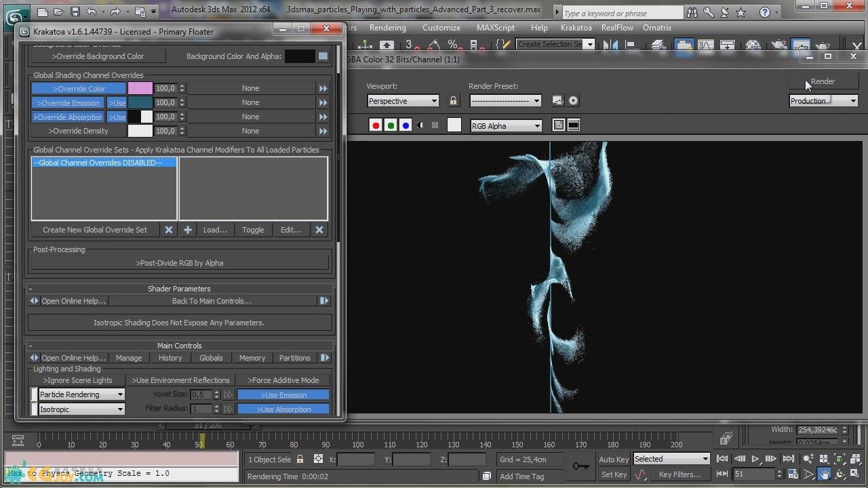Screen dimensions: 868x488
Task: Toggle UI overlay icon next to RGB Alpha
Action: coord(559,125)
